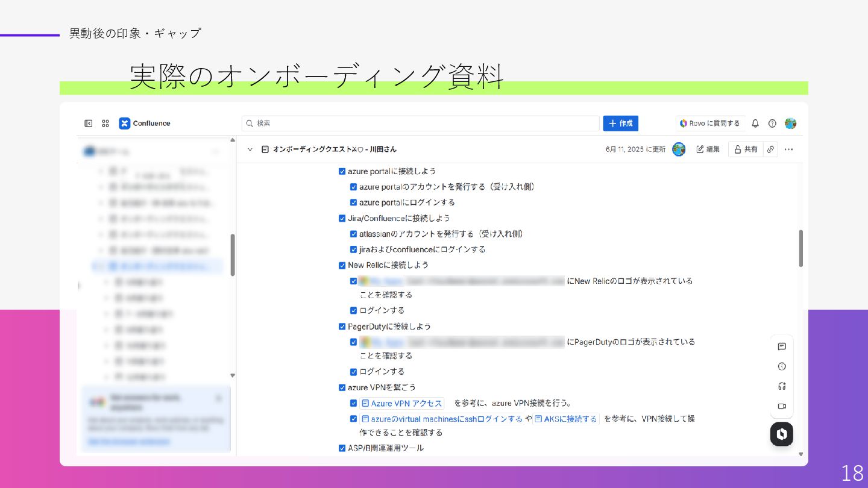The image size is (868, 488).
Task: Toggle the 'azure portalに接続しよう' checkbox
Action: point(342,172)
